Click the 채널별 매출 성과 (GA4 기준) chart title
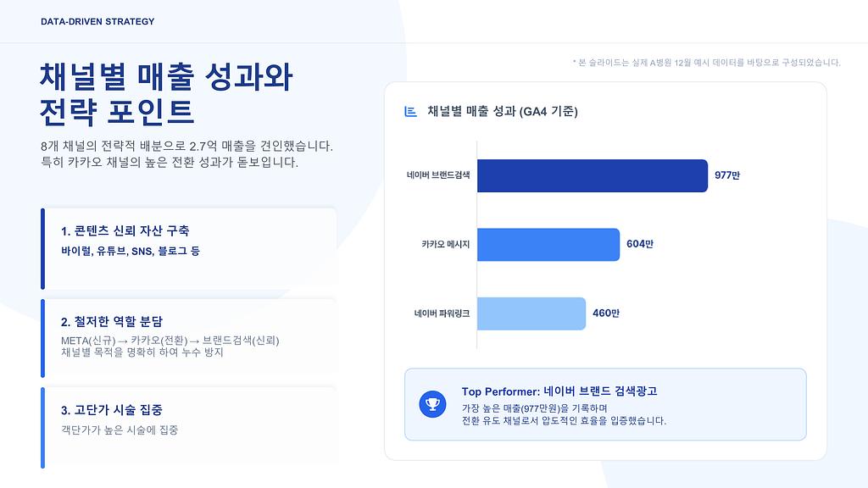Screen dimensions: 868x488 [x=503, y=112]
